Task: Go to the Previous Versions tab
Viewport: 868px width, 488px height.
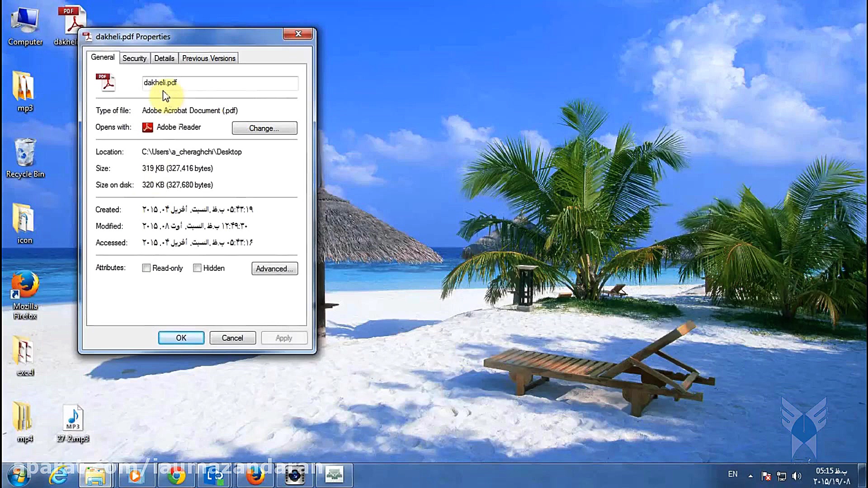Action: pyautogui.click(x=208, y=58)
